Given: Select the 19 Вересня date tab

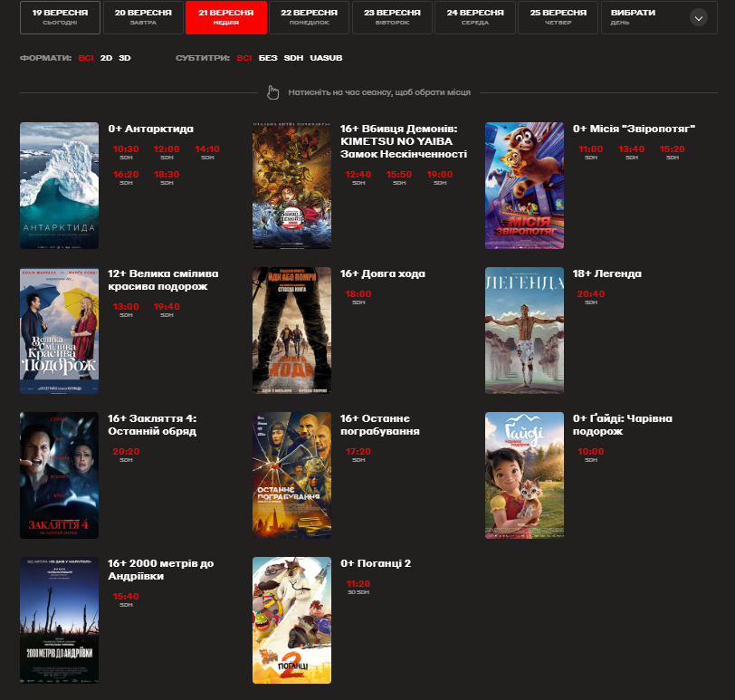Looking at the screenshot, I should [60, 17].
